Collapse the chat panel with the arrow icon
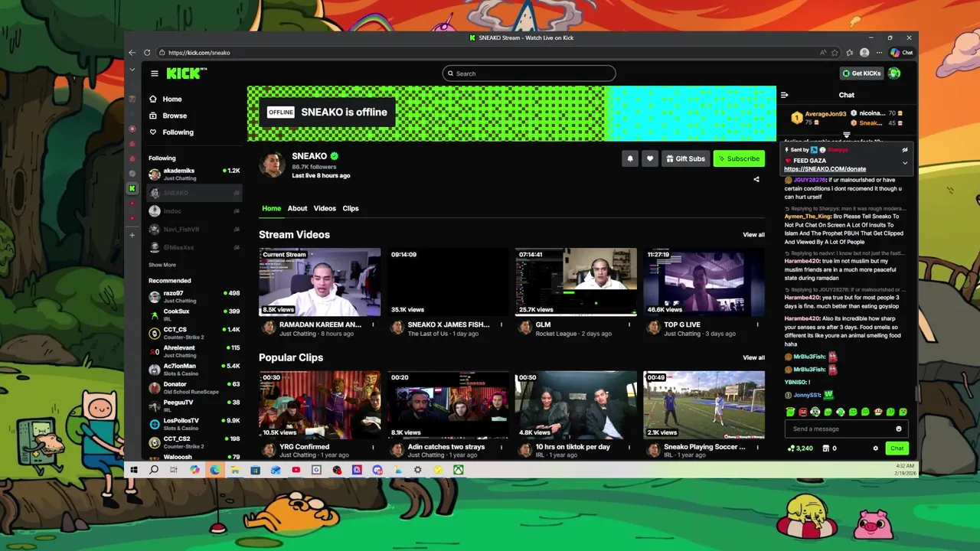The width and height of the screenshot is (980, 551). (x=784, y=95)
